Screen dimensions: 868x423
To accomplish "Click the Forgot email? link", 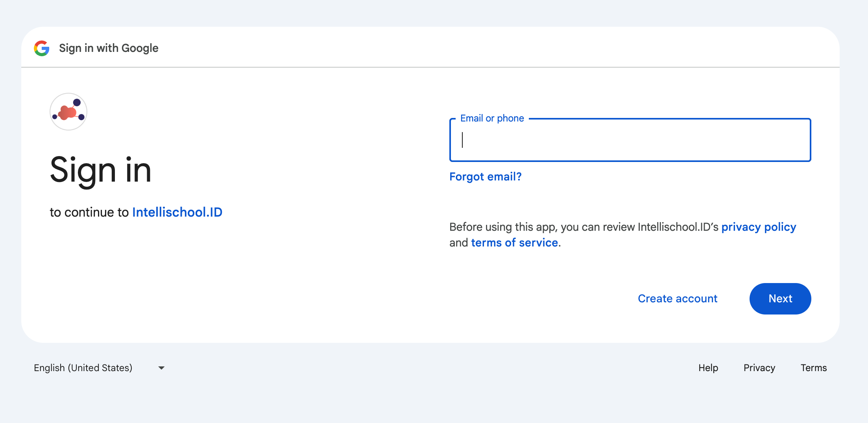I will coord(485,177).
